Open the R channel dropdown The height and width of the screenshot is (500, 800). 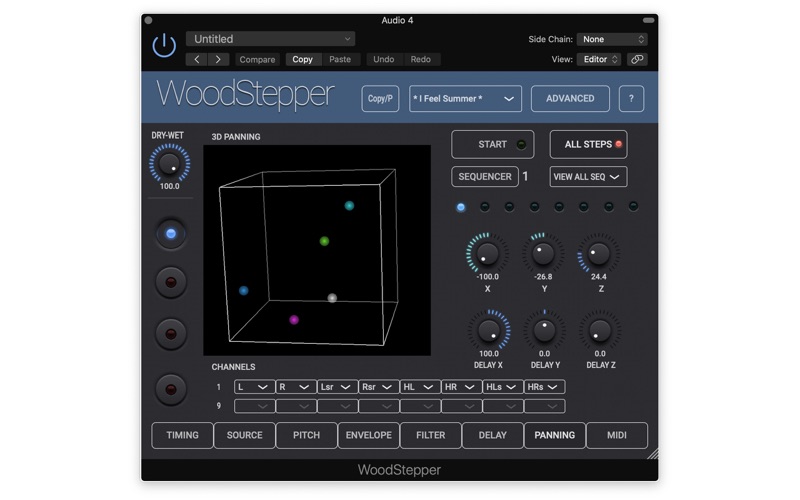(x=296, y=387)
